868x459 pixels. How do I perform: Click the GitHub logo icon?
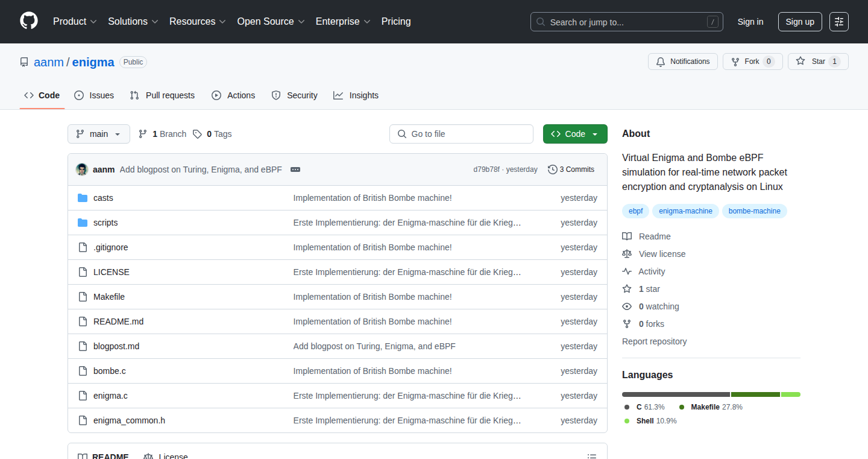pyautogui.click(x=29, y=21)
